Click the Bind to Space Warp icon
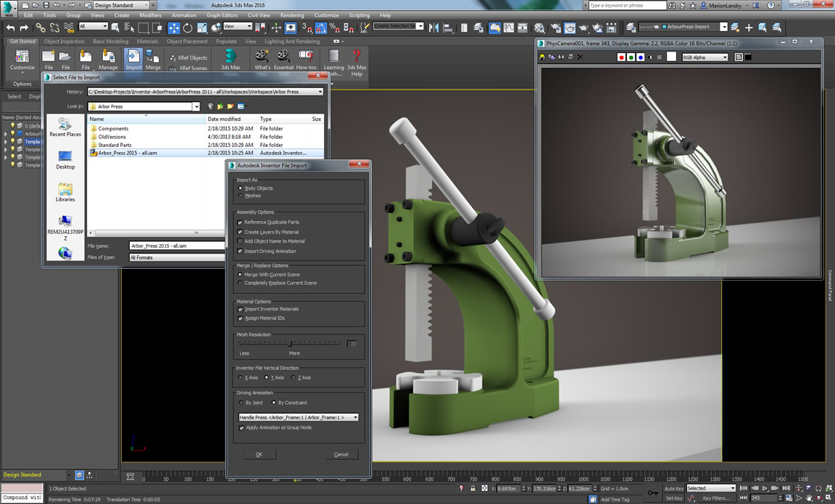Viewport: 835px width, 504px height. coord(69,28)
